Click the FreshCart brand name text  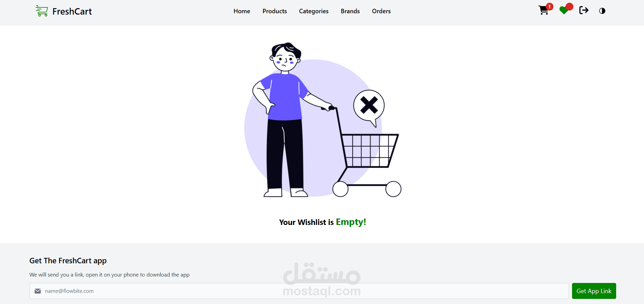(72, 12)
